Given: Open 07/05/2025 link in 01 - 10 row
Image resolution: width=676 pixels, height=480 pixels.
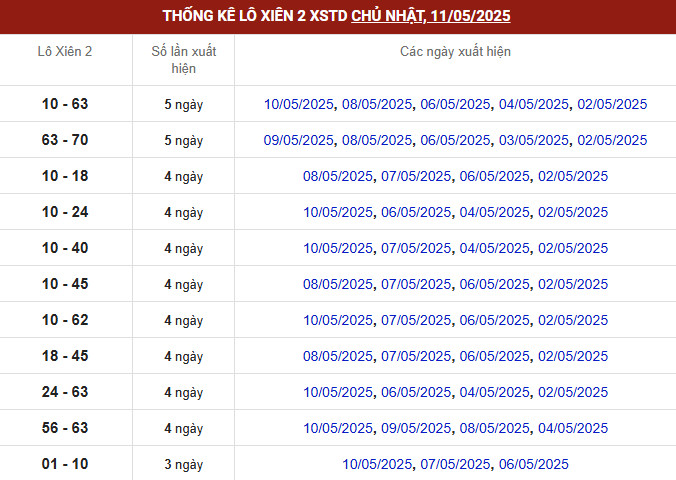Looking at the screenshot, I should pyautogui.click(x=455, y=464).
